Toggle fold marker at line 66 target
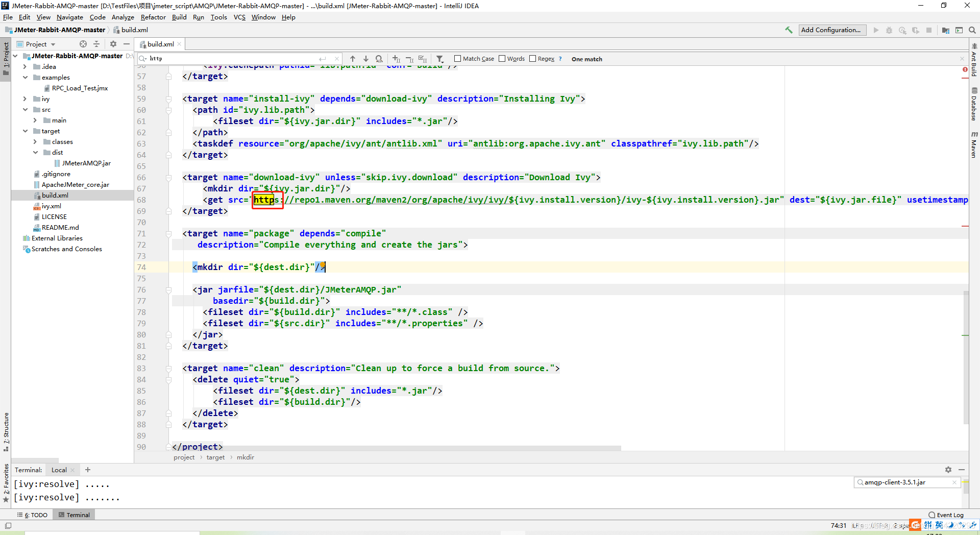 [168, 178]
